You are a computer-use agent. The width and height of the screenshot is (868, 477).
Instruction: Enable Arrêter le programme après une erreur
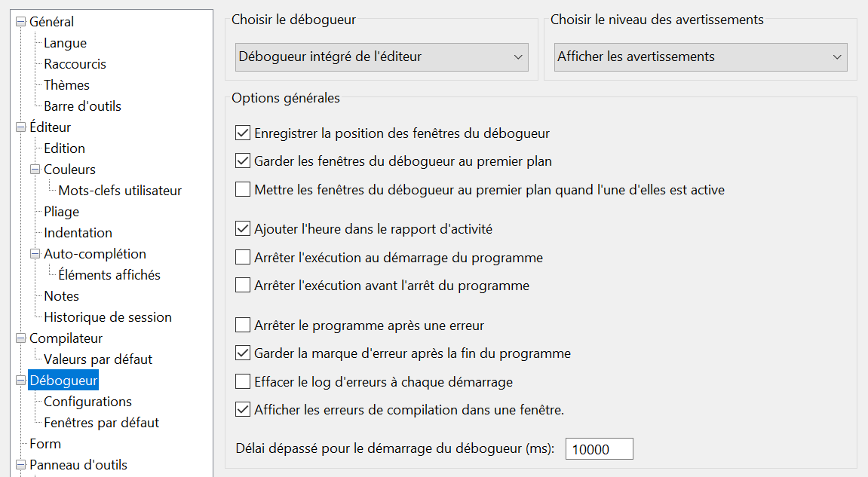coord(243,325)
